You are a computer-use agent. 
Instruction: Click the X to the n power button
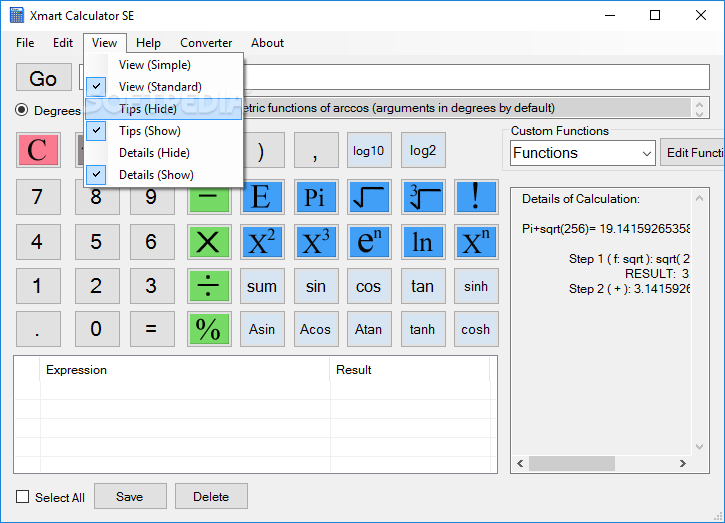[476, 242]
